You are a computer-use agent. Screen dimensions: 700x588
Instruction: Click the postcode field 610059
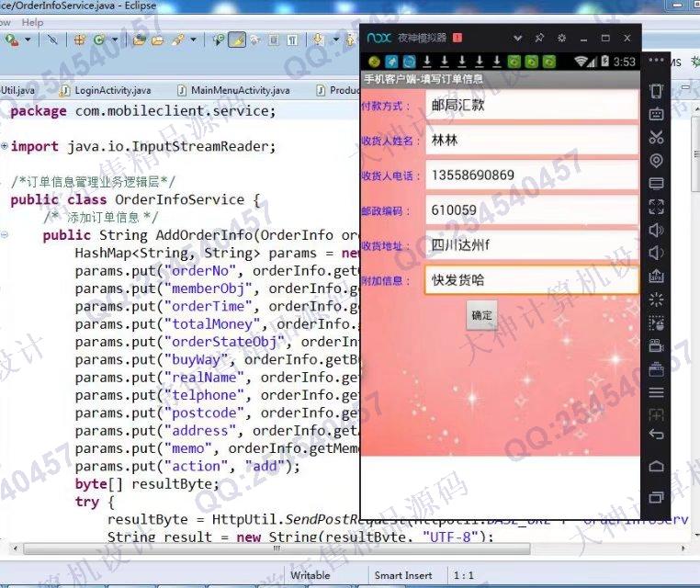pos(532,209)
